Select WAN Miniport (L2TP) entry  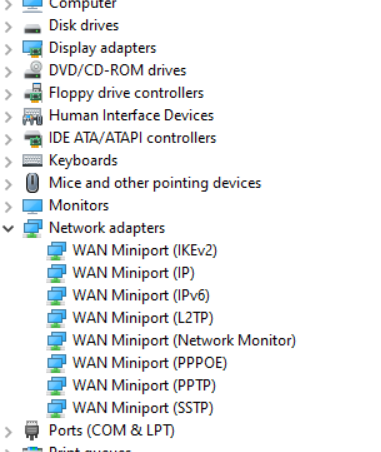(143, 318)
